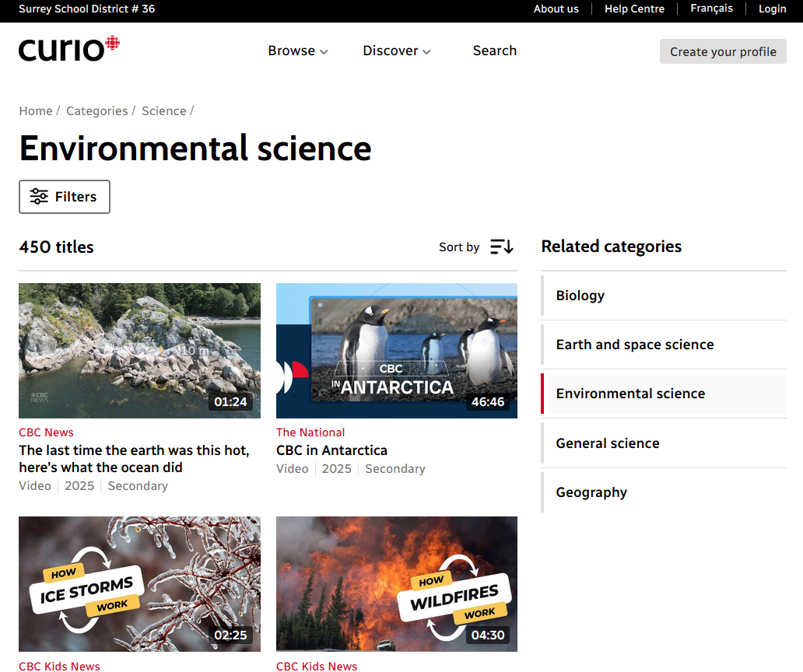Click the Login link
The width and height of the screenshot is (803, 672).
(773, 9)
